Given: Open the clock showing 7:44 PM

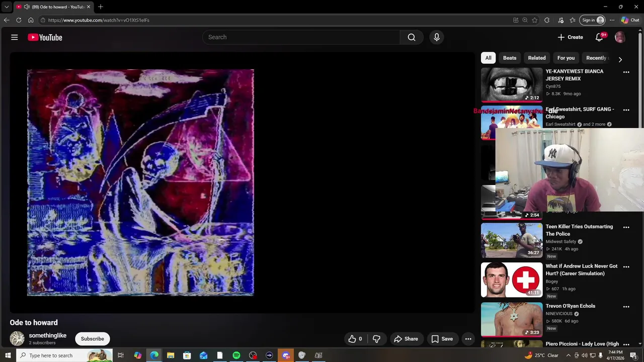Looking at the screenshot, I should click(x=616, y=355).
